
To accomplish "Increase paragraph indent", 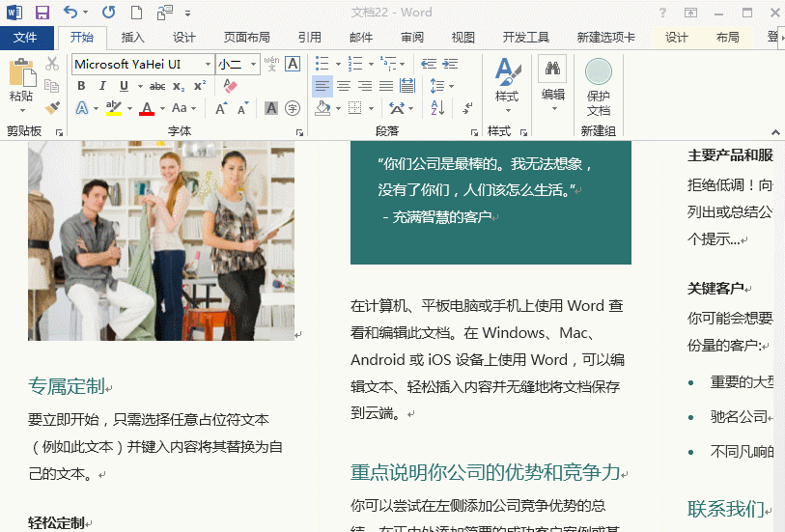I will click(x=450, y=64).
